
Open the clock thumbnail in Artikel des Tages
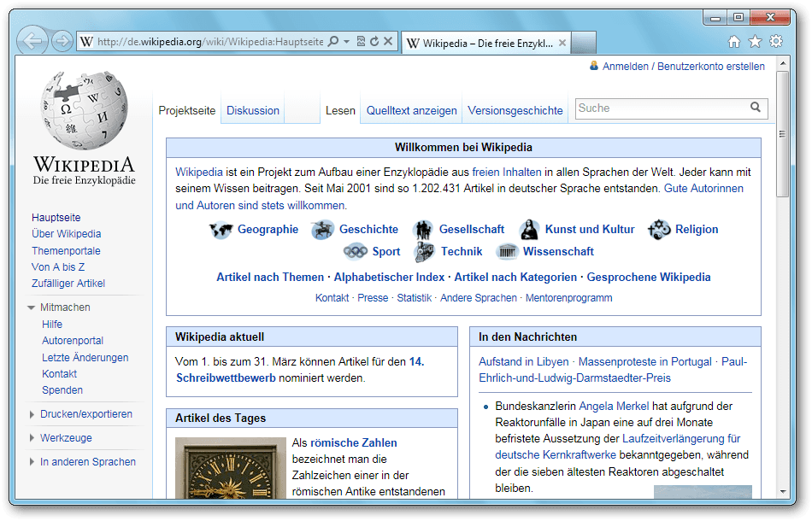231,468
